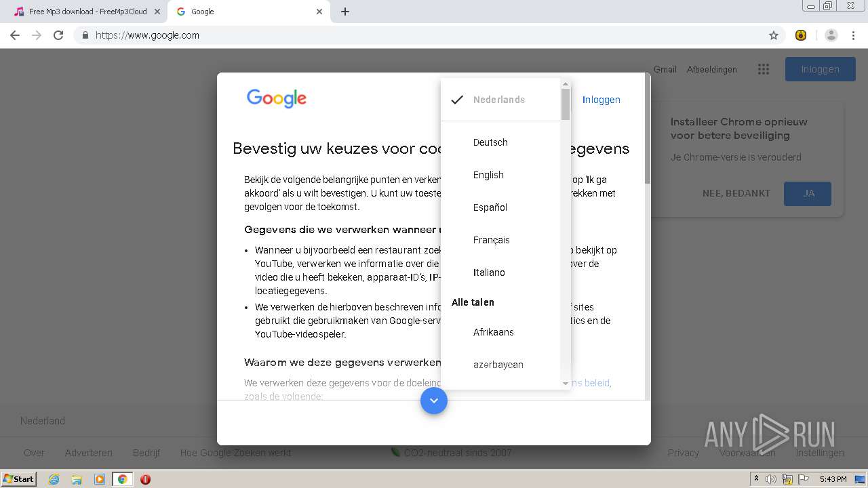
Task: Switch to the Google tab
Action: coord(249,12)
